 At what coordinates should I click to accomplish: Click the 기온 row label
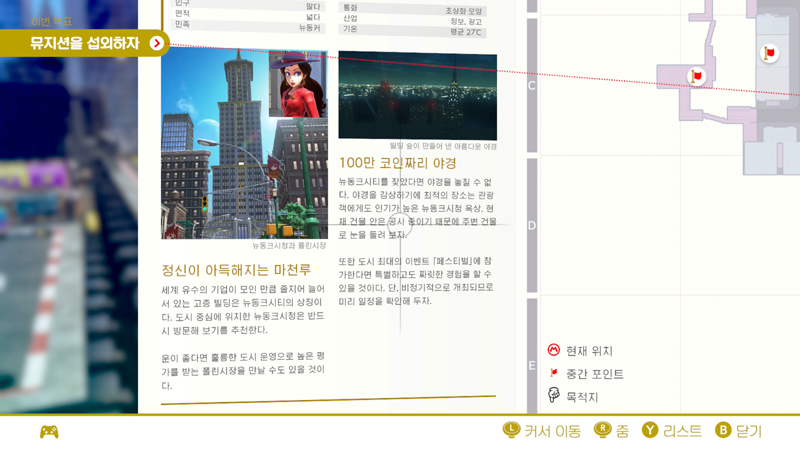click(350, 29)
